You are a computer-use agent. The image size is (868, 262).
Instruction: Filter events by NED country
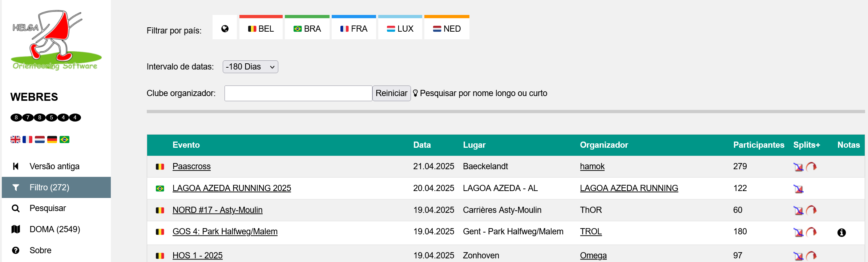(x=447, y=29)
